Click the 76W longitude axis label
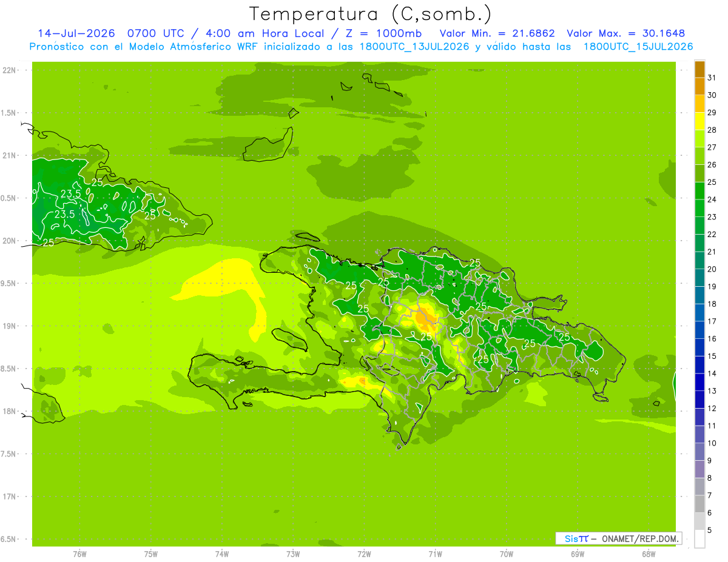This screenshot has height=562, width=728. (79, 553)
